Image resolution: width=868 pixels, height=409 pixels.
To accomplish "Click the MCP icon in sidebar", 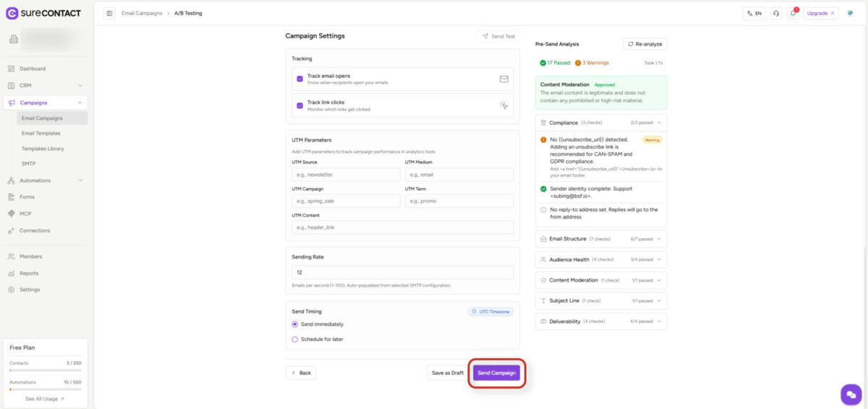I will tap(12, 214).
